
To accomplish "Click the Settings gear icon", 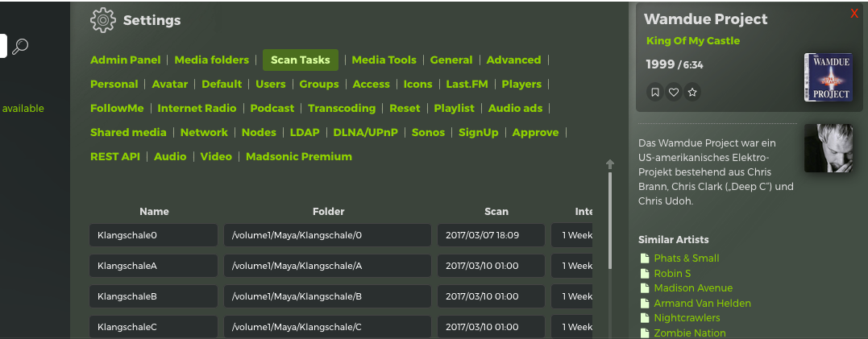I will pos(102,20).
